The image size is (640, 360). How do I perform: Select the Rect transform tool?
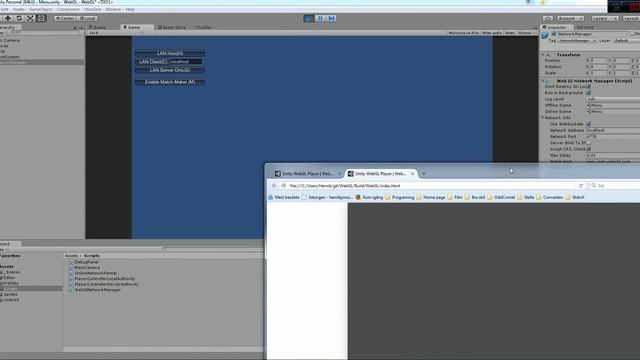pos(41,18)
